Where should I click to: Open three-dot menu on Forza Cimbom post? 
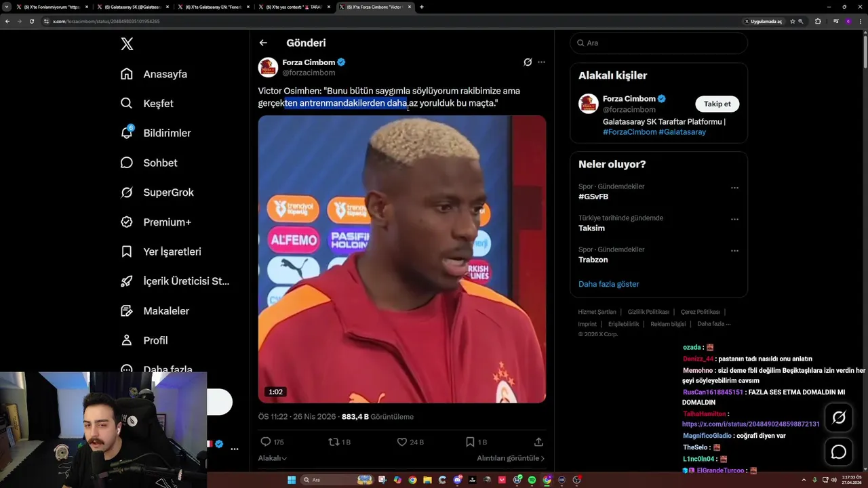(541, 62)
